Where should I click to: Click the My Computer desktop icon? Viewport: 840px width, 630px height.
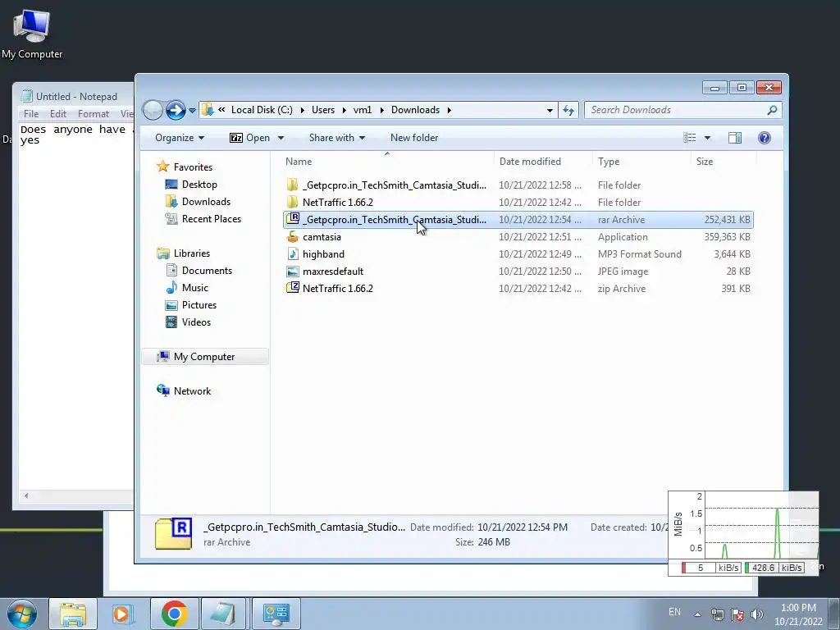(32, 34)
